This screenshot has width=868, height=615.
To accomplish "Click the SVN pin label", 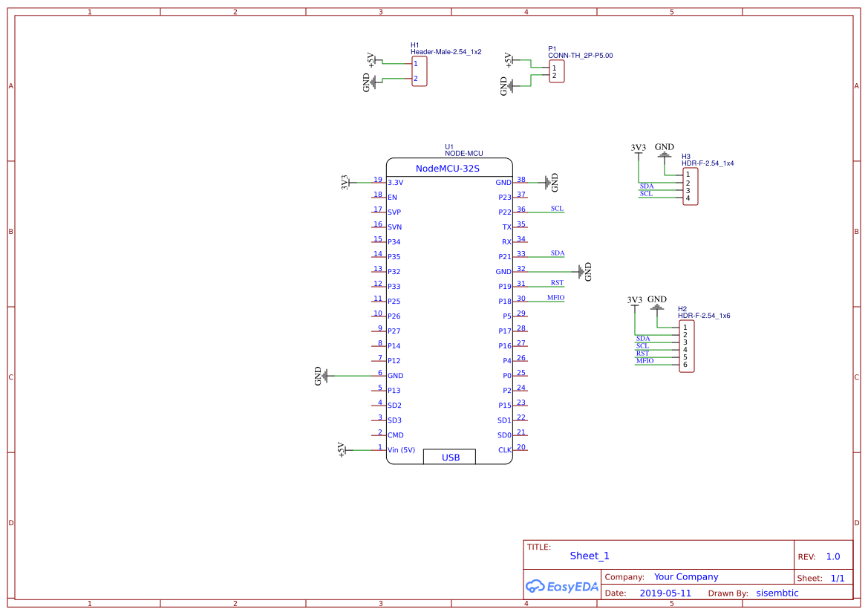I will pos(395,227).
